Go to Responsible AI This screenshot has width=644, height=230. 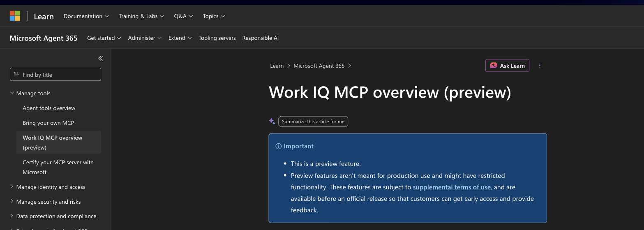click(x=261, y=38)
